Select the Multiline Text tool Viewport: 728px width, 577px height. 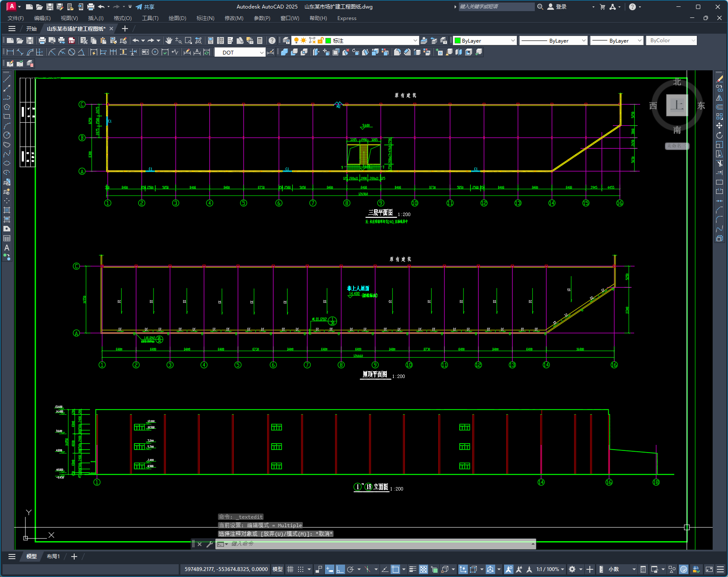pyautogui.click(x=7, y=248)
